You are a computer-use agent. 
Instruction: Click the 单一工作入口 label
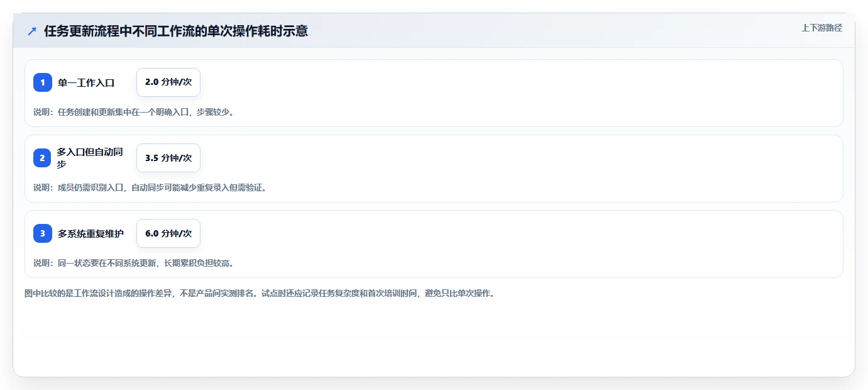coord(86,82)
